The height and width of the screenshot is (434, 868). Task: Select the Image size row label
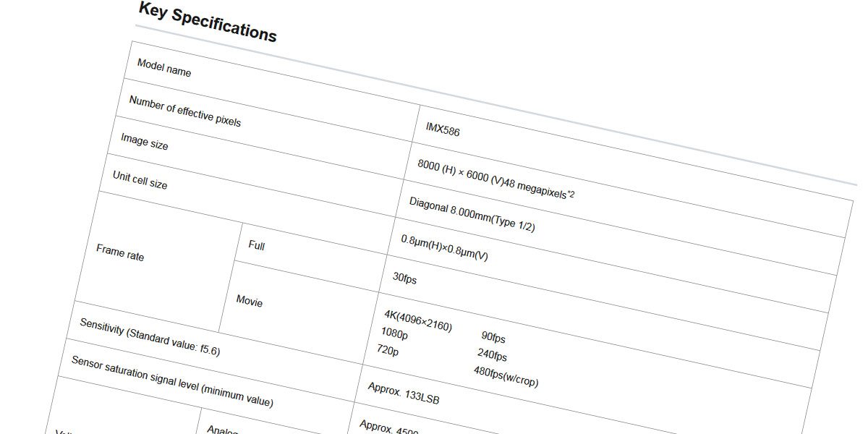tap(145, 141)
